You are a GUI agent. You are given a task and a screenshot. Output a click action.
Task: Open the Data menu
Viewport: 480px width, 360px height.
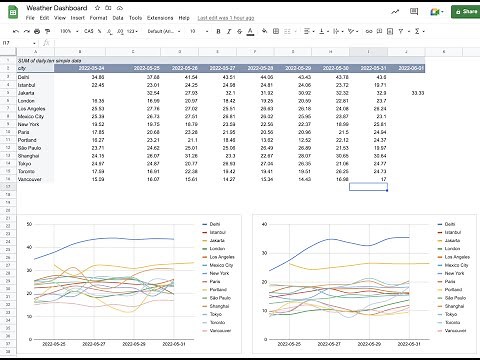[x=118, y=18]
